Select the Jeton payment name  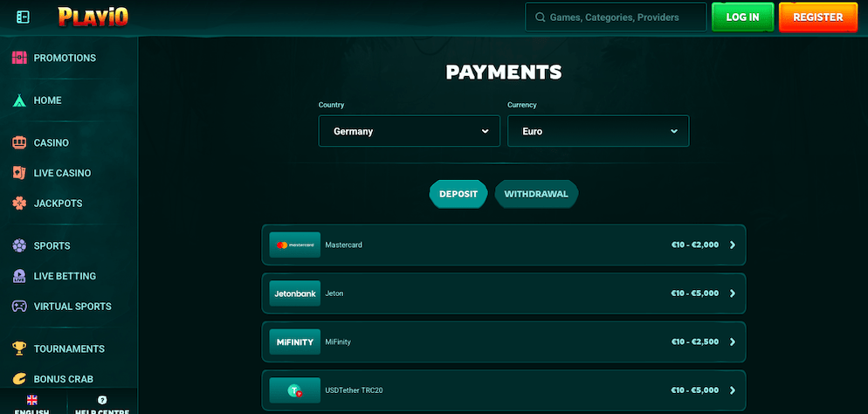(x=334, y=293)
